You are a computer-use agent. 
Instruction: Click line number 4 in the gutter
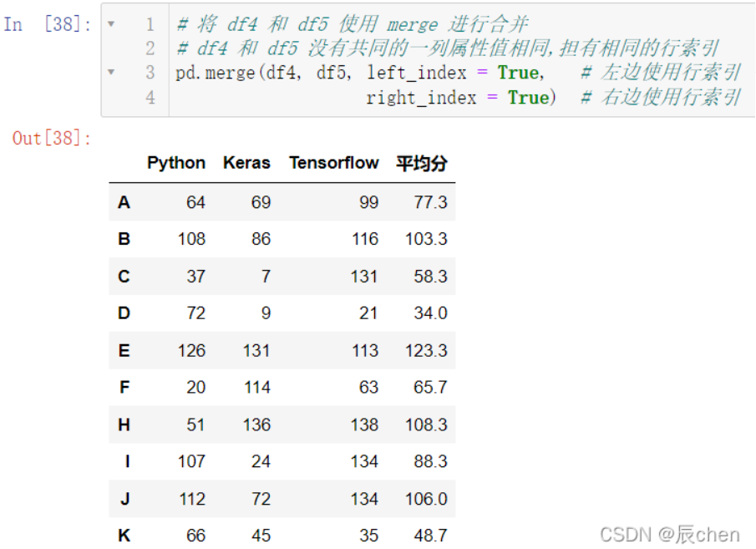point(150,98)
